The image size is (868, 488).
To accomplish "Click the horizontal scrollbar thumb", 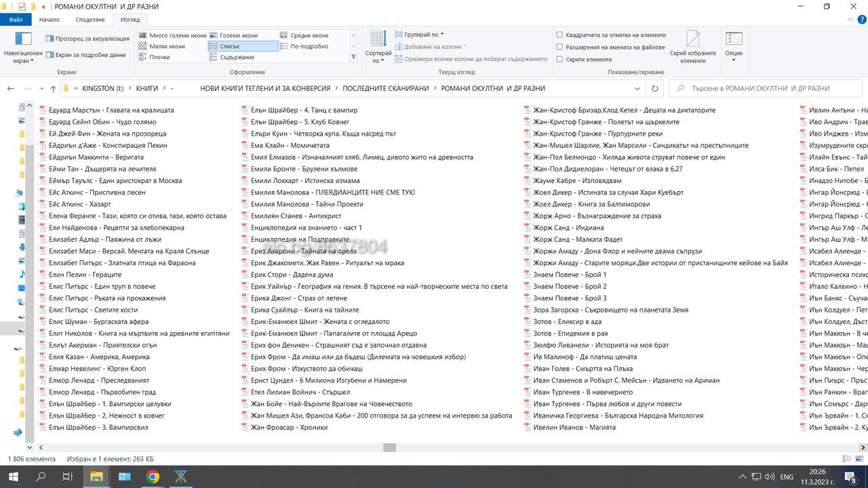I will click(389, 447).
